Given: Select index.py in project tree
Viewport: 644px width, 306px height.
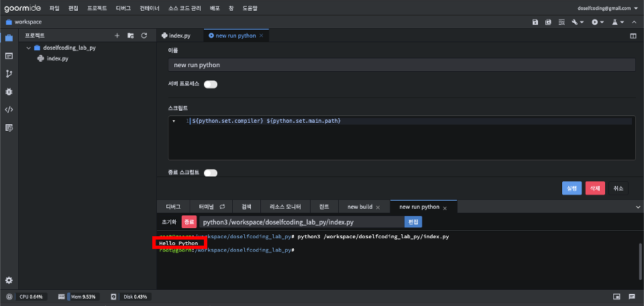Looking at the screenshot, I should pyautogui.click(x=57, y=58).
